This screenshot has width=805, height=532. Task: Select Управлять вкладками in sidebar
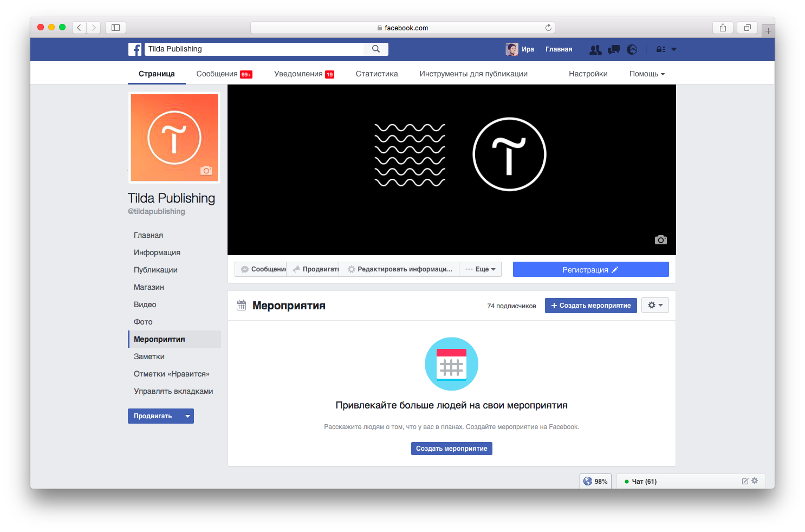pyautogui.click(x=173, y=391)
